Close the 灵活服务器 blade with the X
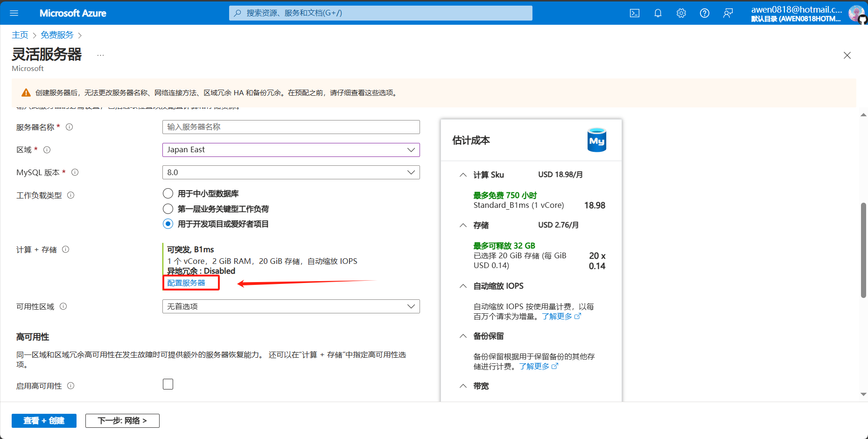 (x=847, y=56)
